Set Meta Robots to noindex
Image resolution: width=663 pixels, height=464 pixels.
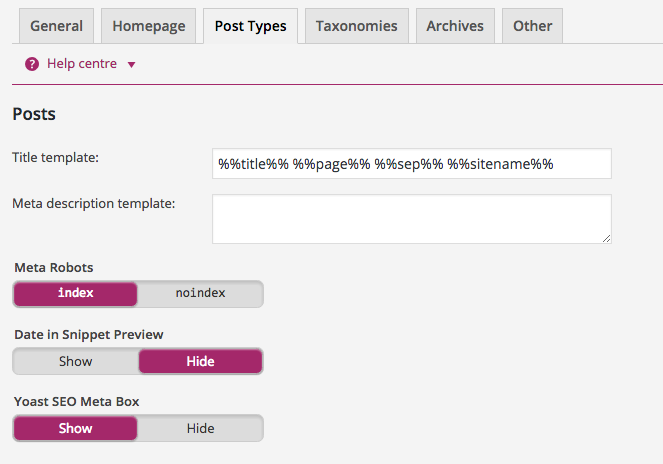click(200, 294)
